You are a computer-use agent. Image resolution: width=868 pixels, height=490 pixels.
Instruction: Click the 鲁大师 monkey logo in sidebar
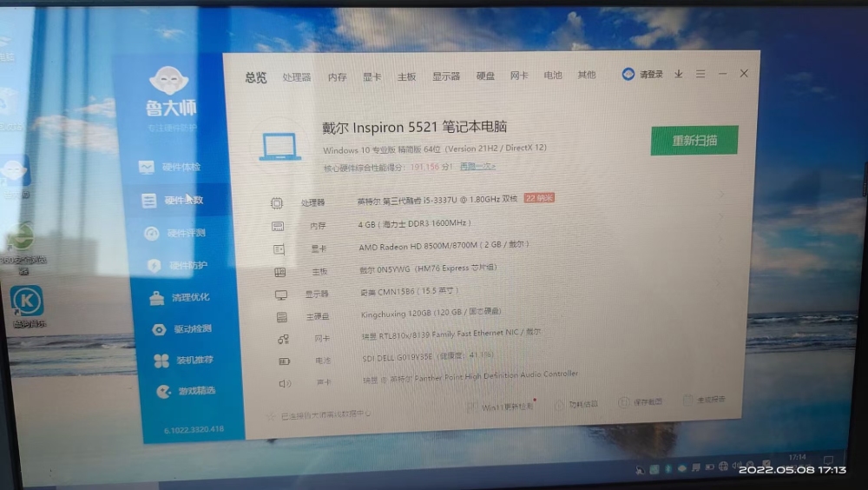point(169,80)
